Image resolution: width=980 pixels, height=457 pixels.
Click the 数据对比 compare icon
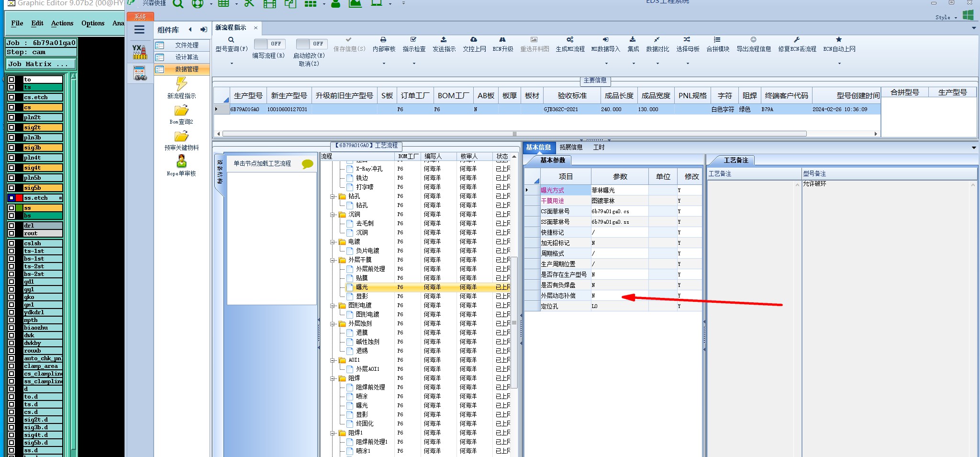tap(657, 40)
